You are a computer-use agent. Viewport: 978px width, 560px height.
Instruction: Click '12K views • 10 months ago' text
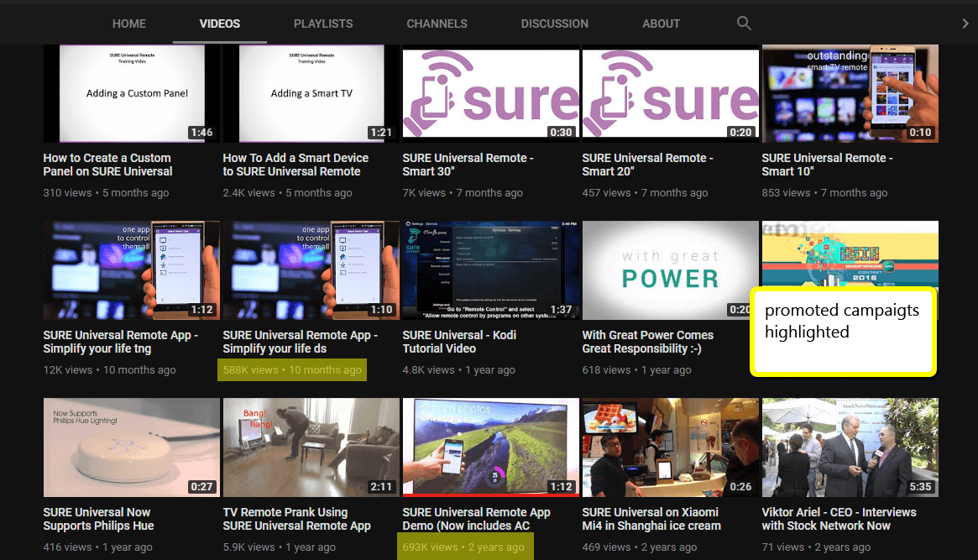click(x=109, y=369)
